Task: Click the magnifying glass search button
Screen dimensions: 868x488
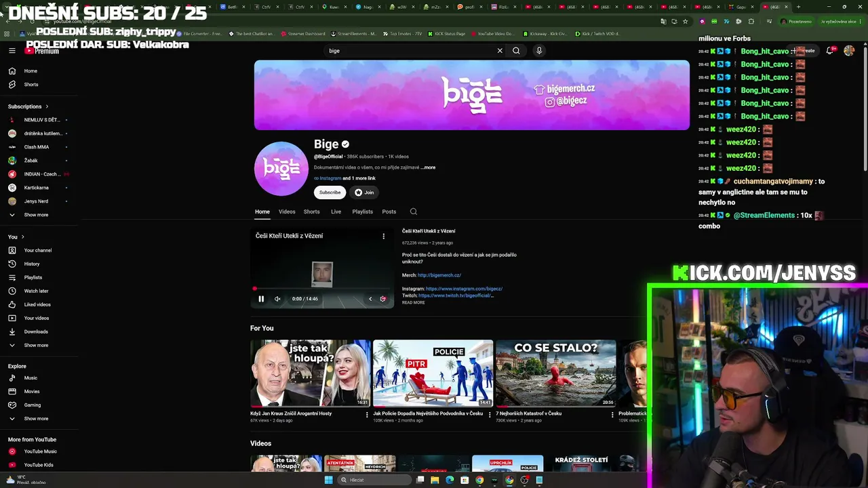Action: [x=516, y=51]
